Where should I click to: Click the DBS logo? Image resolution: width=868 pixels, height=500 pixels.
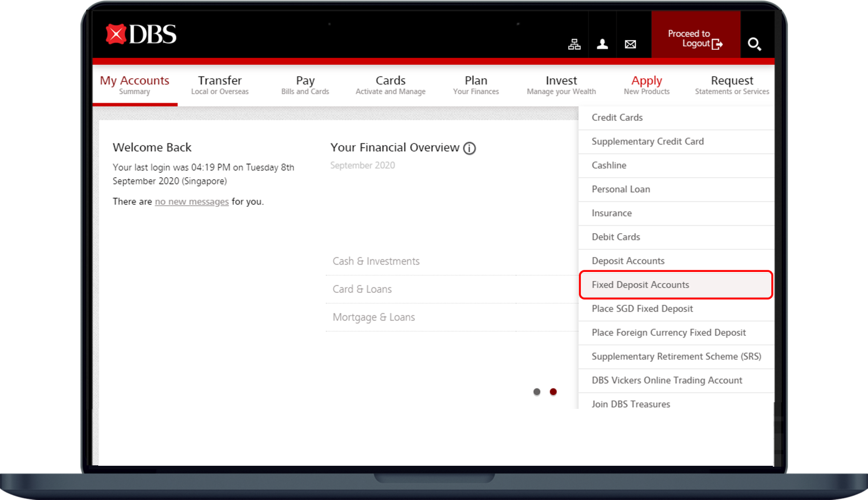[141, 34]
